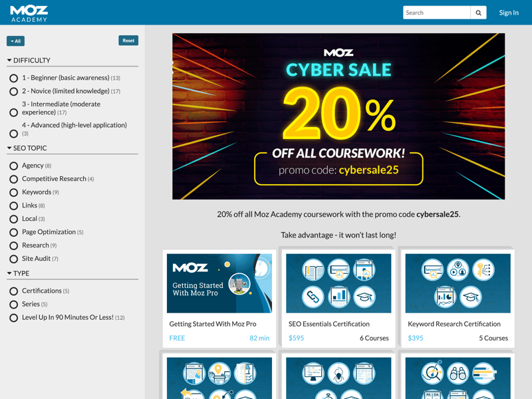Viewport: 532px width, 399px height.
Task: Click the graduation cap icon in SEO Essentials card
Action: tap(364, 297)
